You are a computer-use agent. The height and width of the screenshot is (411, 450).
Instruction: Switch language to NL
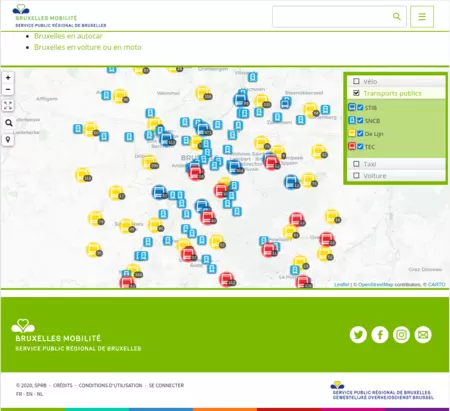point(40,394)
